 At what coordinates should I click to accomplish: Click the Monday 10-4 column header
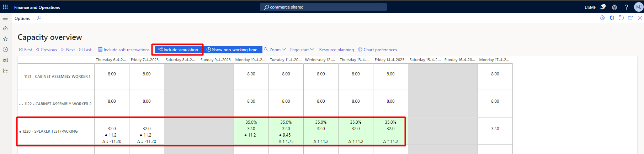click(250, 60)
